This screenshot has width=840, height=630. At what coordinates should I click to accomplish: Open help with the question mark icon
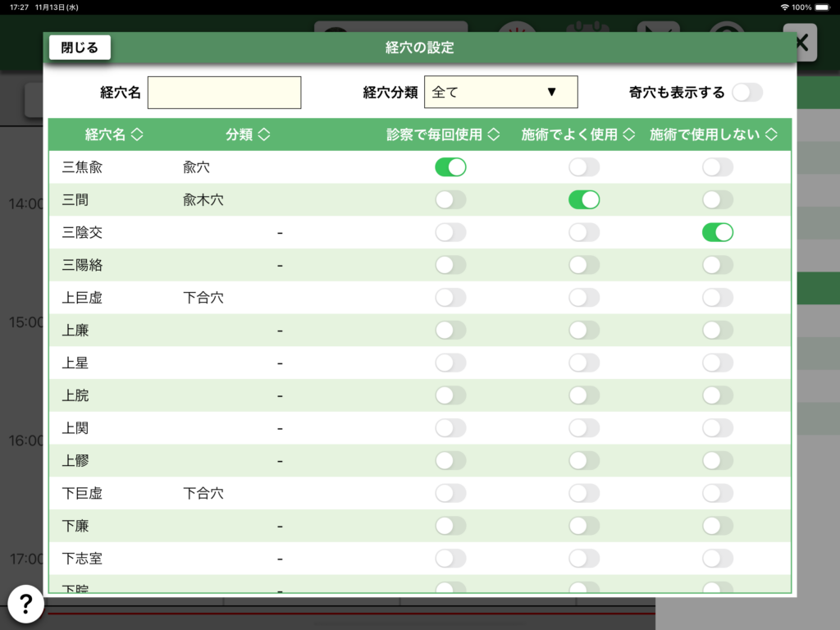coord(25,605)
